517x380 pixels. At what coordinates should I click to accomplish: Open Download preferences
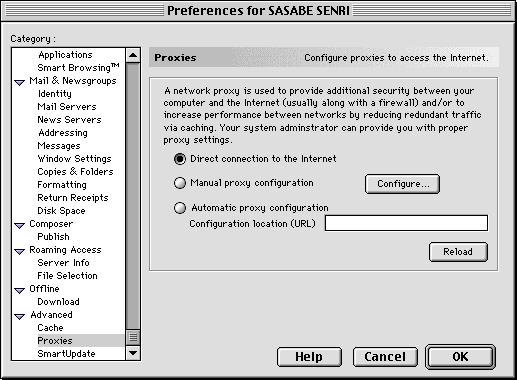58,302
